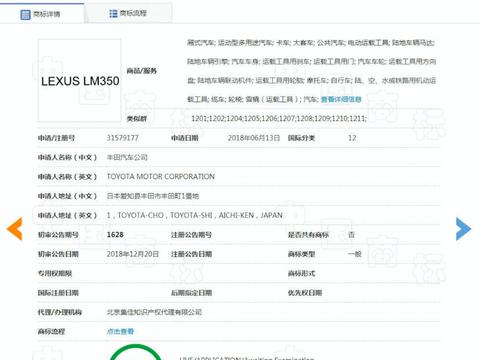The width and height of the screenshot is (480, 360).
Task: Select the 是否共有商标 label
Action: coord(308,235)
